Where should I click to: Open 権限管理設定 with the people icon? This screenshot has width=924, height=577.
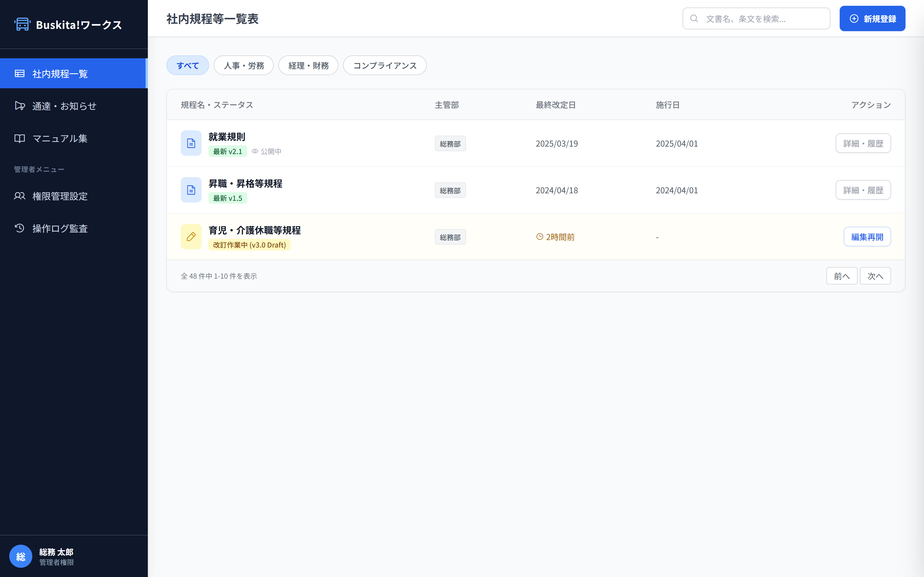[x=20, y=196]
